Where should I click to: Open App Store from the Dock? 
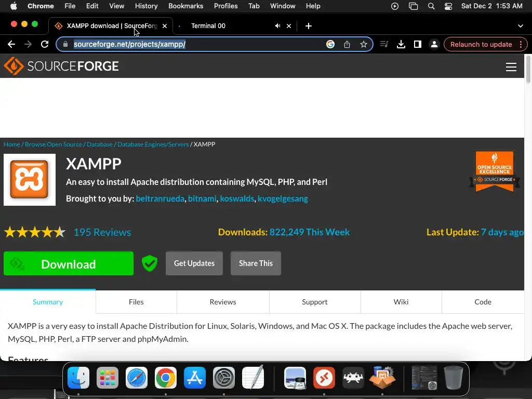coord(195,378)
